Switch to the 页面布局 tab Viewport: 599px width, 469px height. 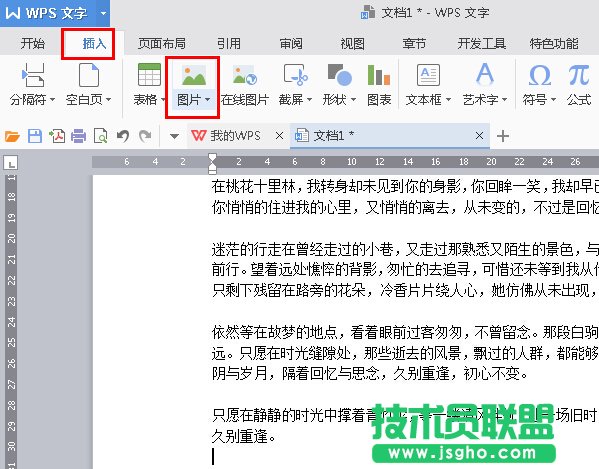click(162, 44)
